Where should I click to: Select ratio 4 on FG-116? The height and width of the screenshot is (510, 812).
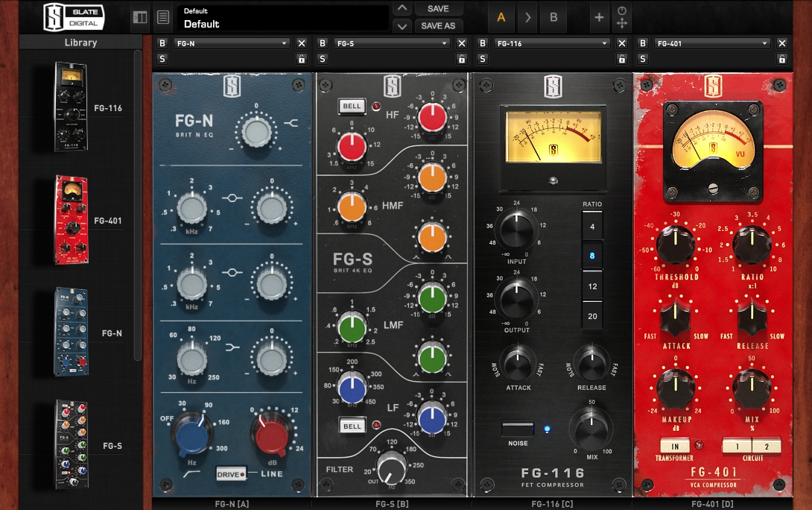592,227
